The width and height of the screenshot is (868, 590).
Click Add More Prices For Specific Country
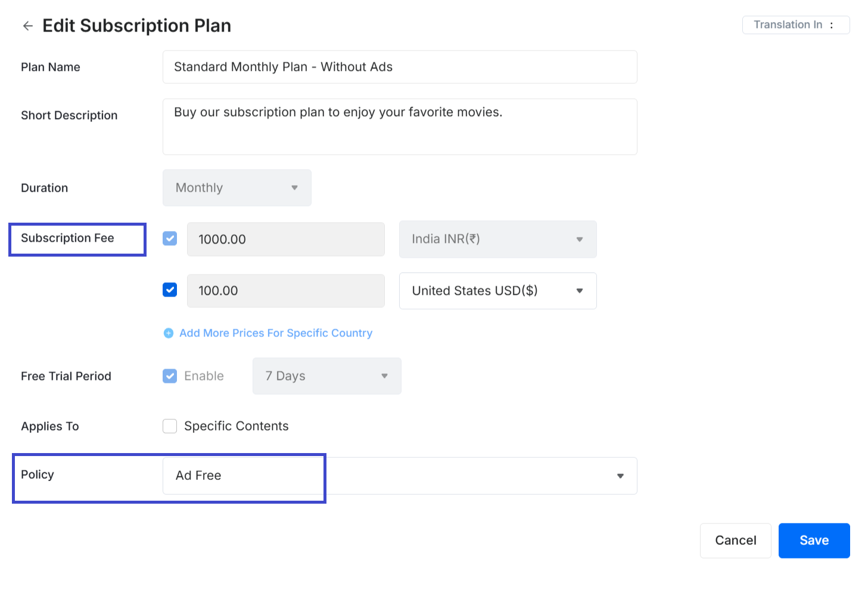tap(276, 333)
